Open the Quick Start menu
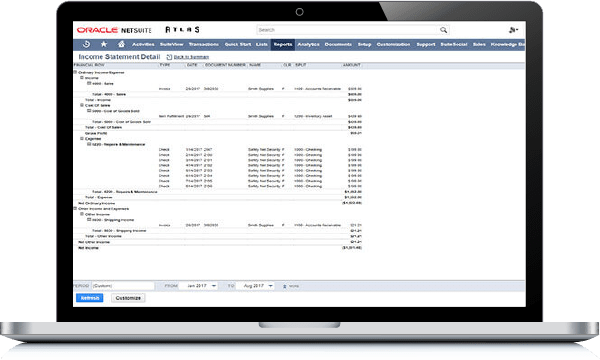The width and height of the screenshot is (600, 360). coord(238,44)
